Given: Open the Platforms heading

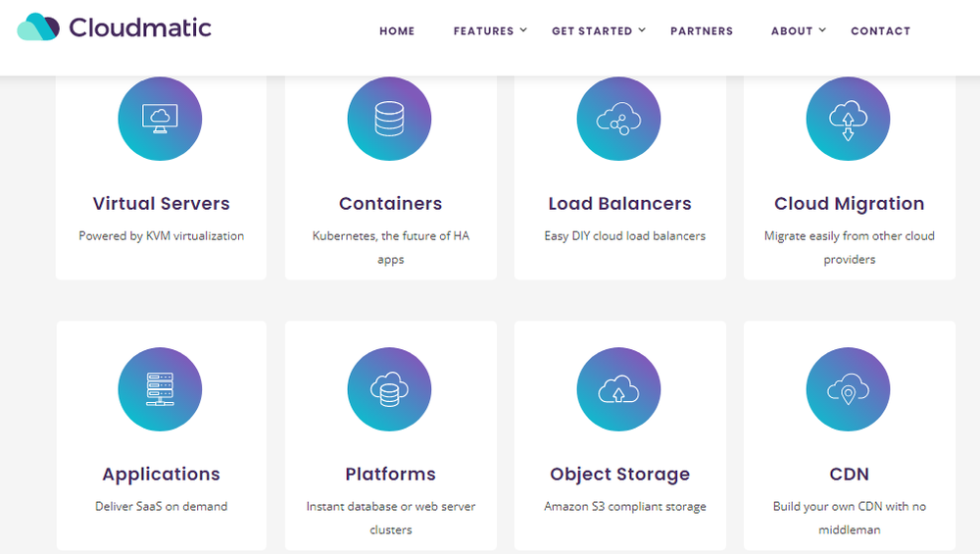Looking at the screenshot, I should coord(391,474).
